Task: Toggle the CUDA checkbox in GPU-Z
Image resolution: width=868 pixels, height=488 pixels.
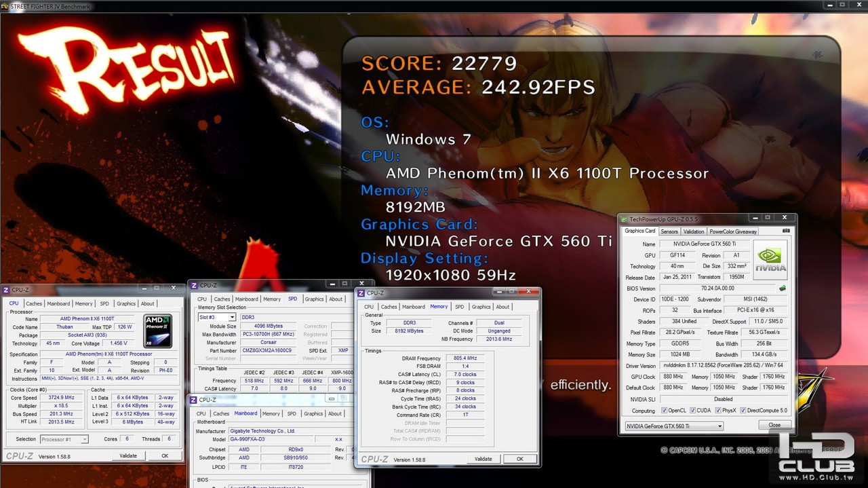Action: tap(692, 411)
